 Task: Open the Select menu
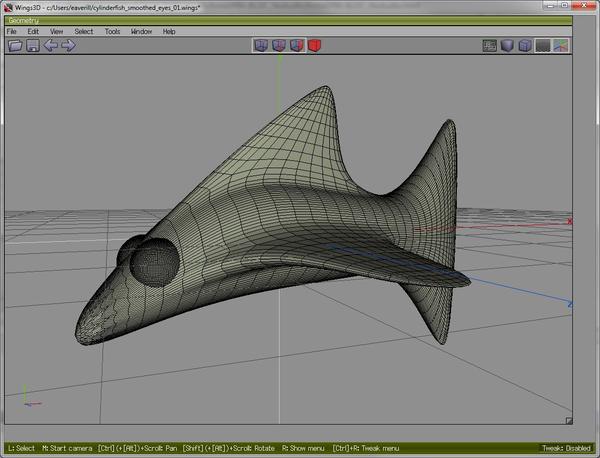[84, 31]
